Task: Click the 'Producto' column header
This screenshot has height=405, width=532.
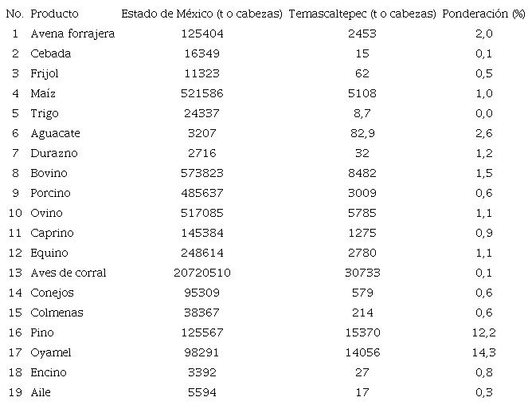Action: pos(54,14)
